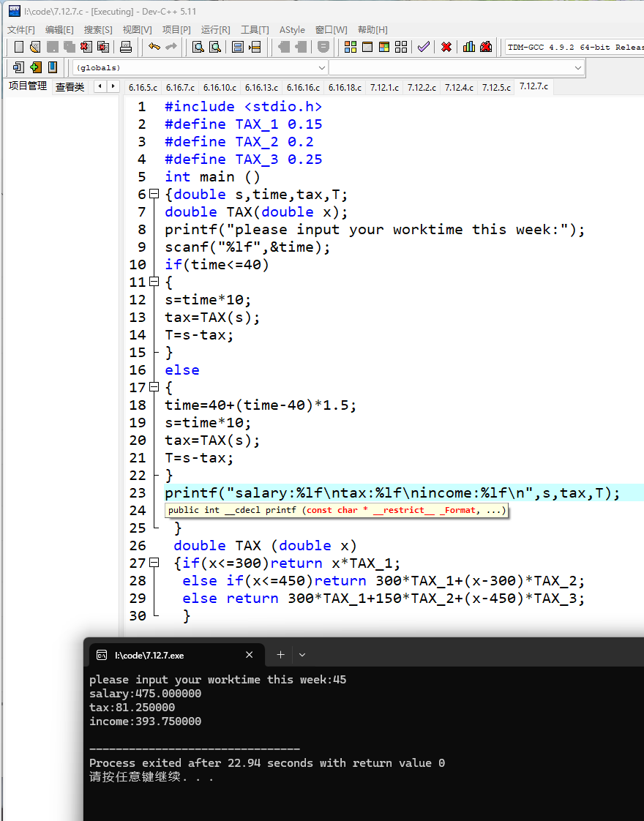Click the Run program toolbar icon

[367, 47]
